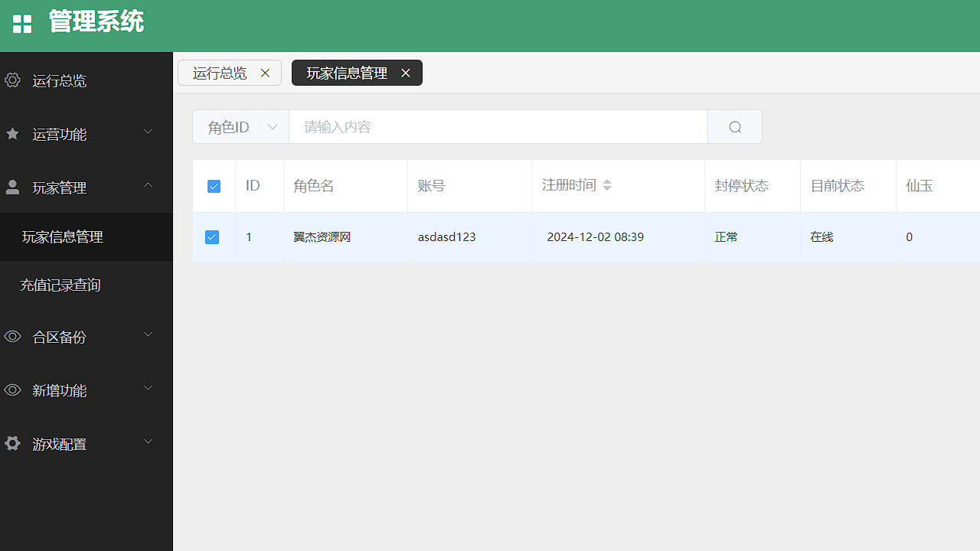Image resolution: width=980 pixels, height=551 pixels.
Task: Close the 玩家信息管理 tab
Action: point(406,73)
